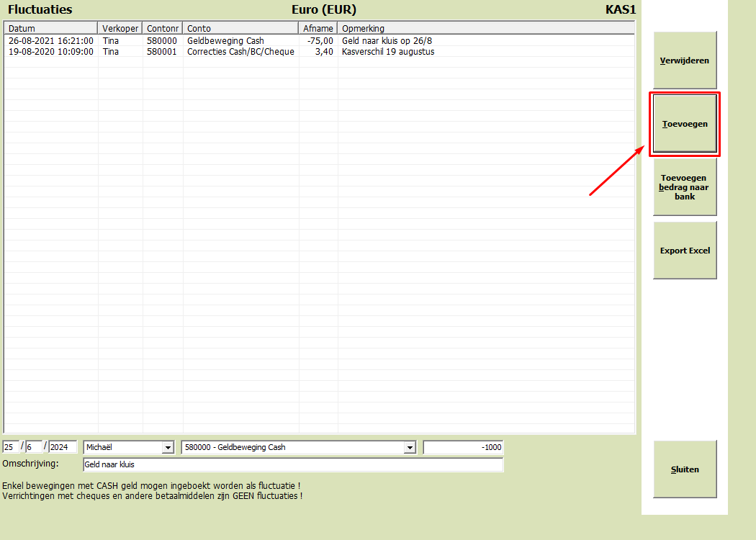
Task: Click the day field showing 25
Action: pos(11,447)
